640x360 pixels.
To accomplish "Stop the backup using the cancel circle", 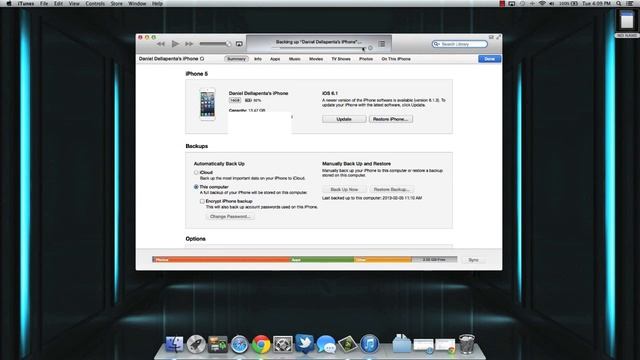I will tap(370, 48).
